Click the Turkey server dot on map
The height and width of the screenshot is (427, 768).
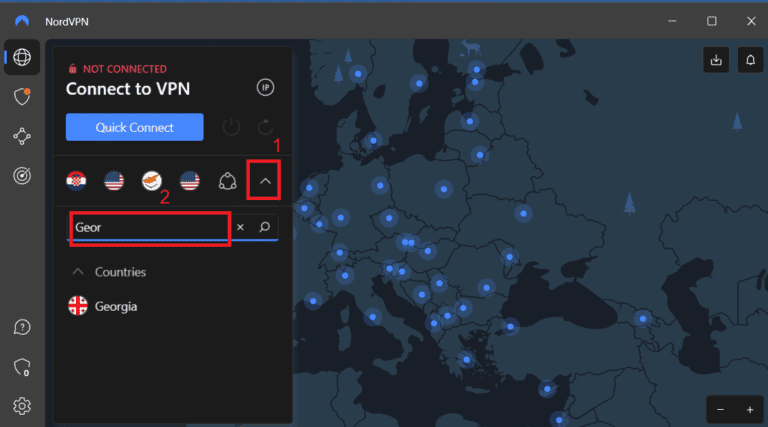(x=510, y=327)
